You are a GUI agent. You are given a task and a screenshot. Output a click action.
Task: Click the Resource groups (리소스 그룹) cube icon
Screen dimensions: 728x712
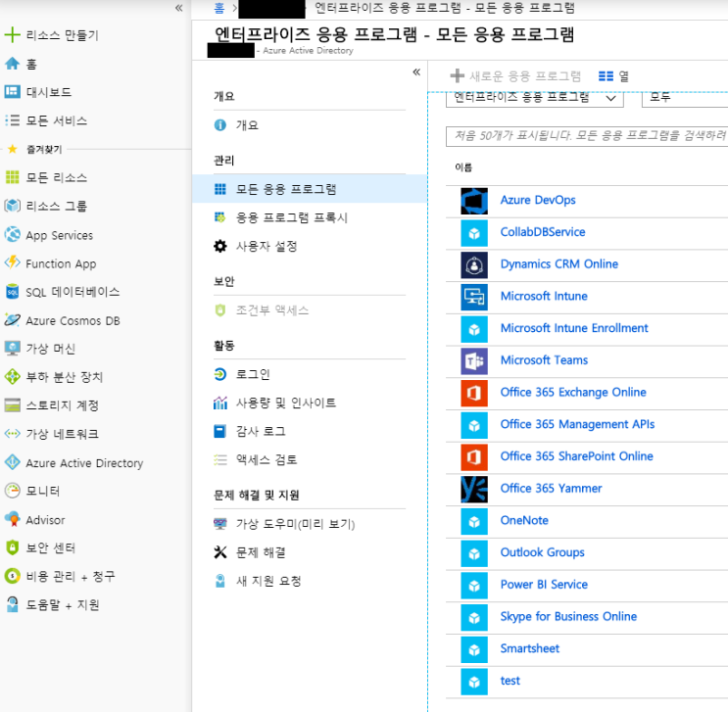click(x=12, y=206)
